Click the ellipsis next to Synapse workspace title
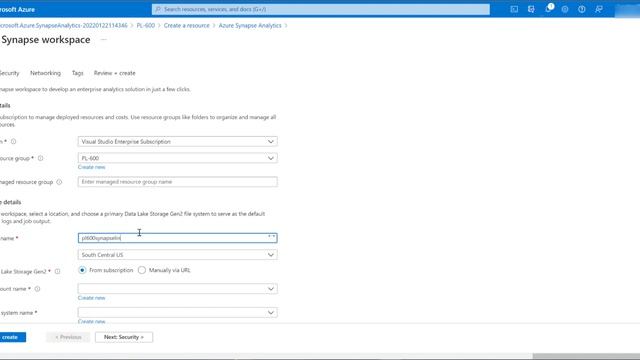640x360 pixels. [x=104, y=40]
